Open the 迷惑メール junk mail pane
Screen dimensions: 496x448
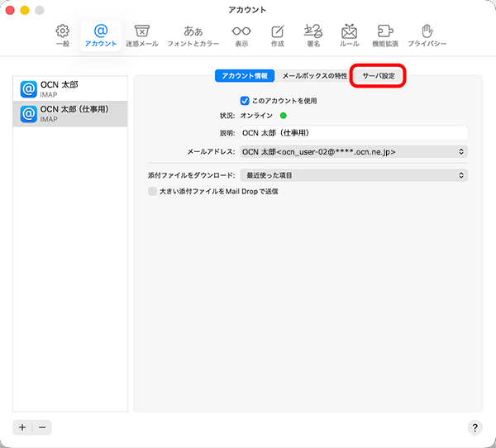point(141,35)
